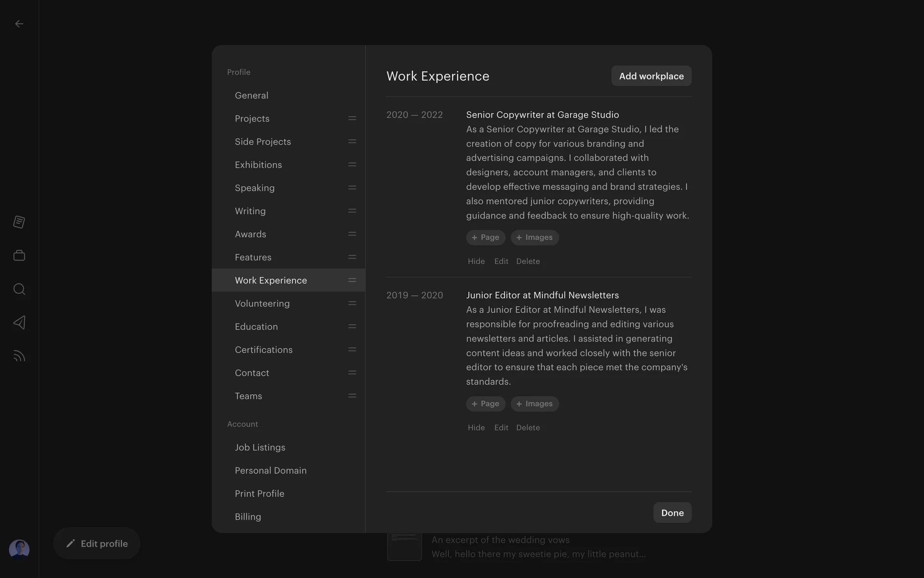Add Images to Senior Copywriter entry
The height and width of the screenshot is (578, 924).
[x=534, y=237]
